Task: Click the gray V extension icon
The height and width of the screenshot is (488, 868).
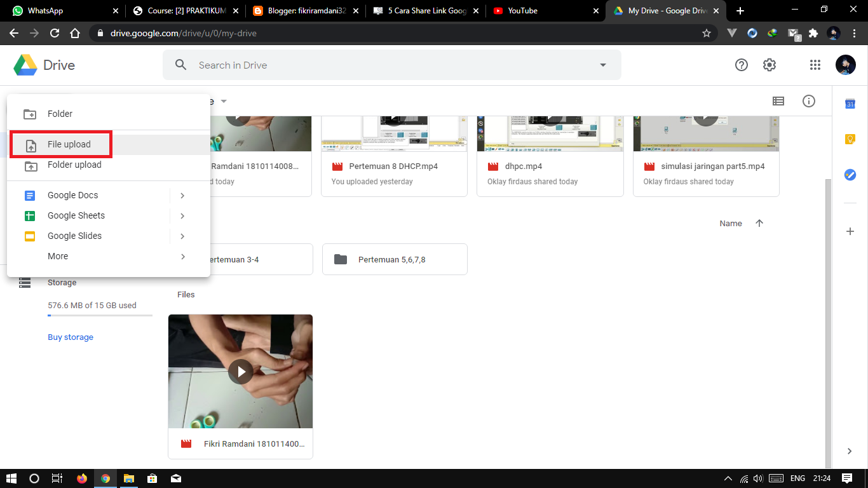Action: pos(732,33)
